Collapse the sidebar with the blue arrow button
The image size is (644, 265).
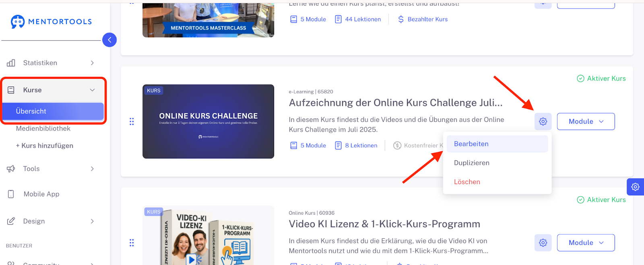coord(109,40)
